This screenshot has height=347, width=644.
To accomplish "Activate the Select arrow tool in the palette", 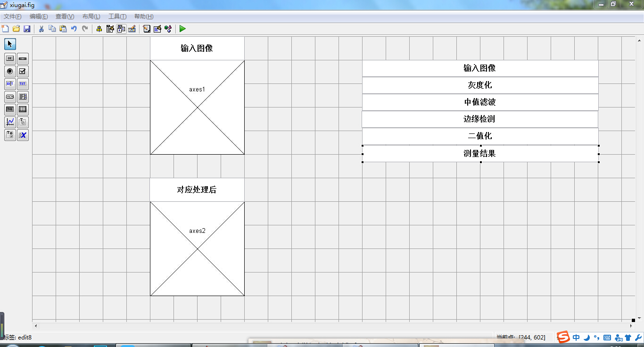I will [x=10, y=44].
